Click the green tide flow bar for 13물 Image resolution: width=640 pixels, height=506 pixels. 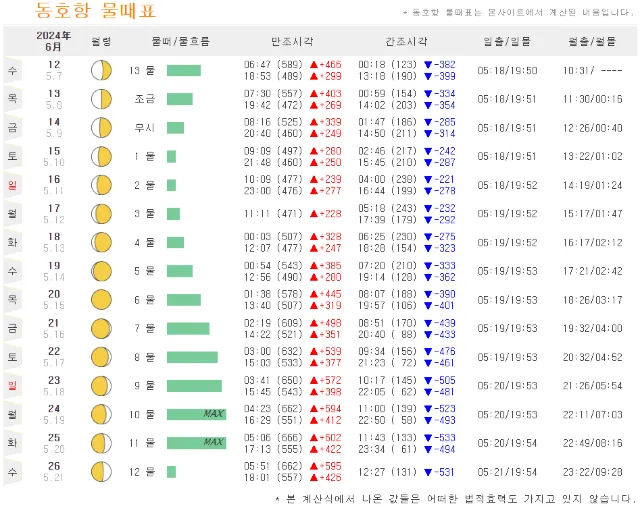[183, 70]
